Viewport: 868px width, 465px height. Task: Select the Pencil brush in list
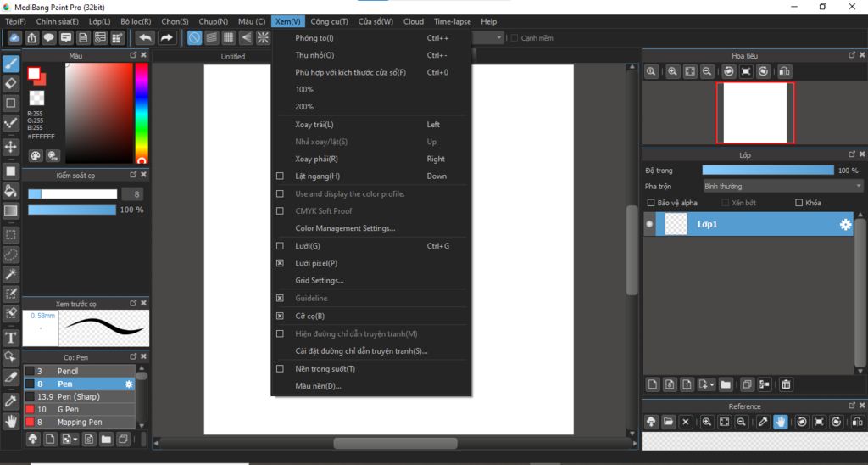pos(79,371)
